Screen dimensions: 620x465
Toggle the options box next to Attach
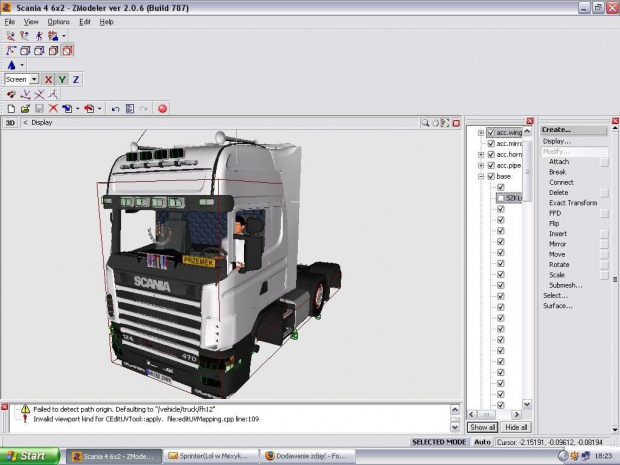click(x=604, y=162)
